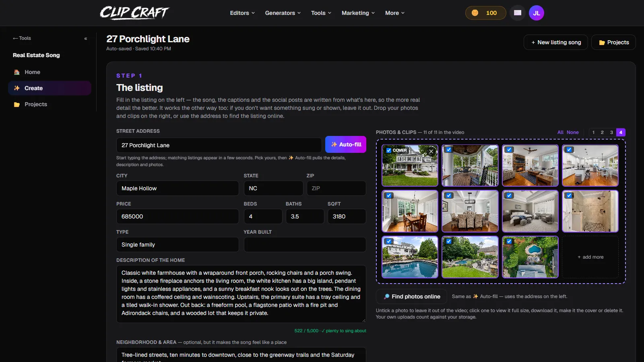Uncheck the aerial pool photo checkbox

[x=509, y=241]
